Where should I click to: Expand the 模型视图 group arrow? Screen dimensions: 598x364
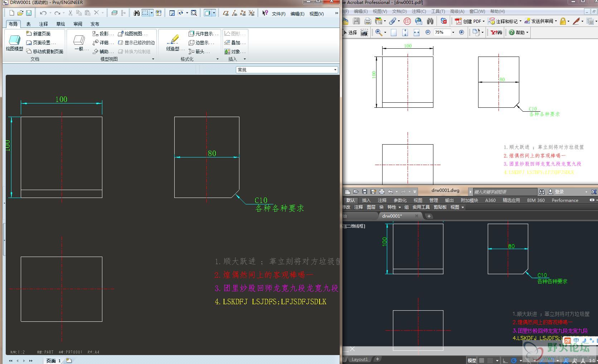click(153, 59)
